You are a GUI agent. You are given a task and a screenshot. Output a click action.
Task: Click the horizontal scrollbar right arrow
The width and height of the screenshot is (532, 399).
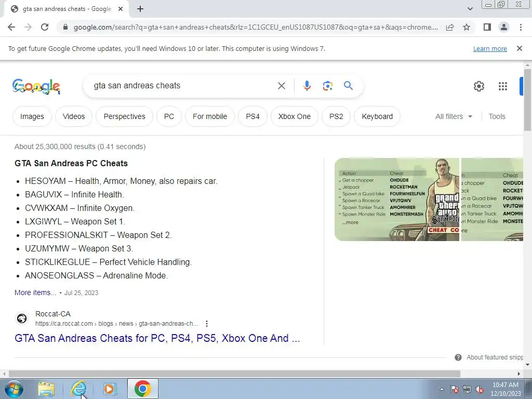point(519,374)
